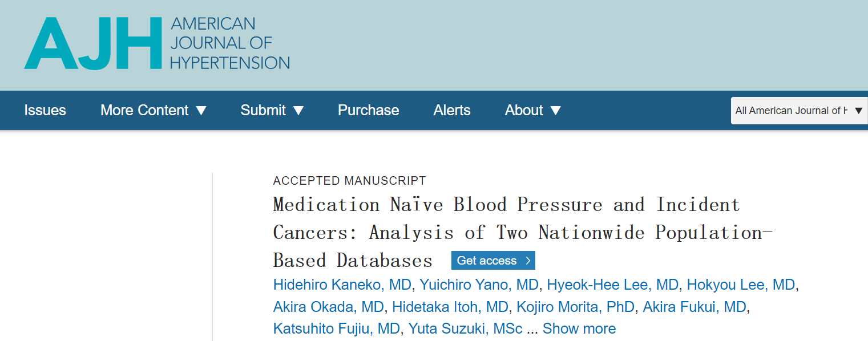
Task: Go to the Purchase page
Action: pos(368,110)
